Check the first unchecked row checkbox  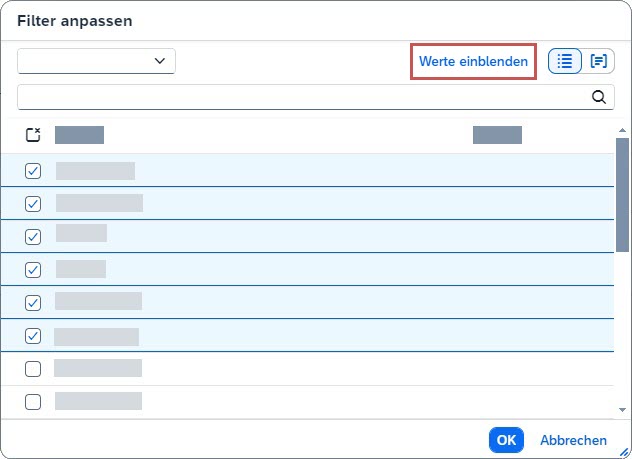click(x=33, y=369)
